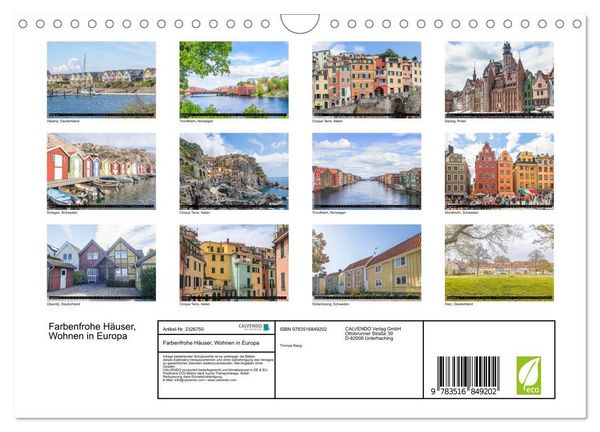This screenshot has height=432, width=600.
Task: Click the 'ISBN 9783516849202' text
Action: point(303,329)
